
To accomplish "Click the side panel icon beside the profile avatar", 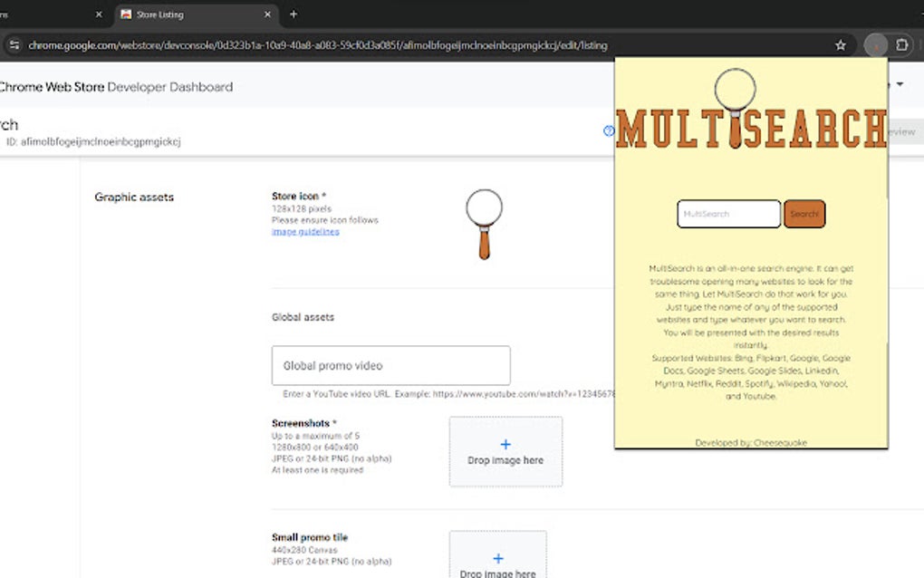I will pos(900,43).
